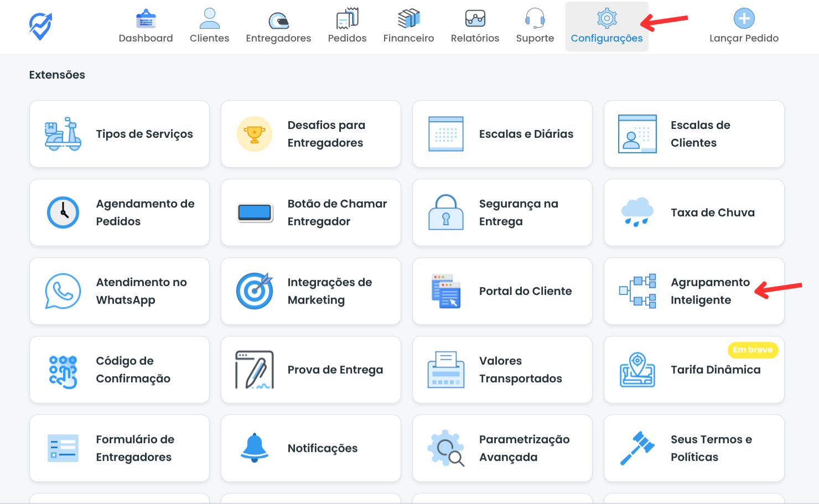Open Atendimento no WhatsApp extension

tap(120, 291)
